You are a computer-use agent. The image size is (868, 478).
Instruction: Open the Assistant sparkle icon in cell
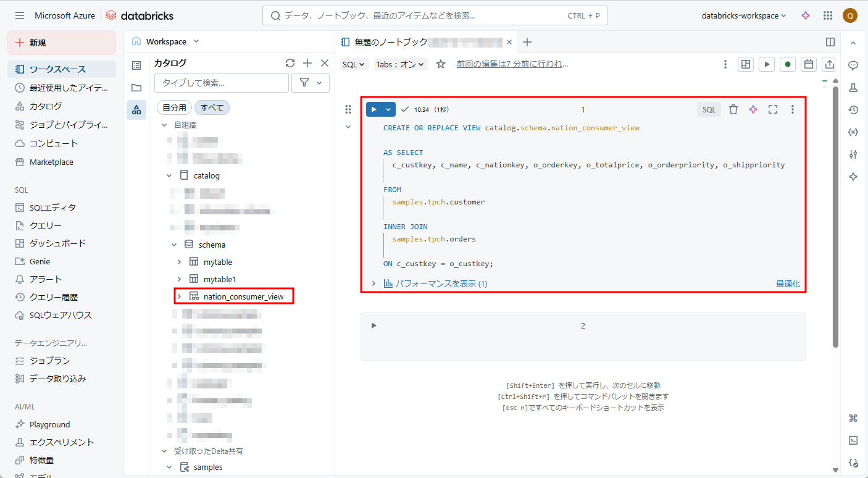[x=753, y=109]
